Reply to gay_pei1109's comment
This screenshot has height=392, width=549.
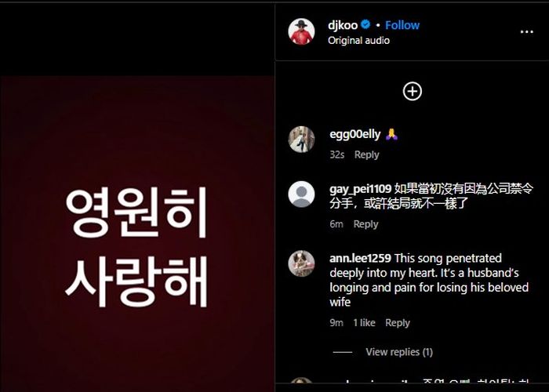tap(366, 224)
